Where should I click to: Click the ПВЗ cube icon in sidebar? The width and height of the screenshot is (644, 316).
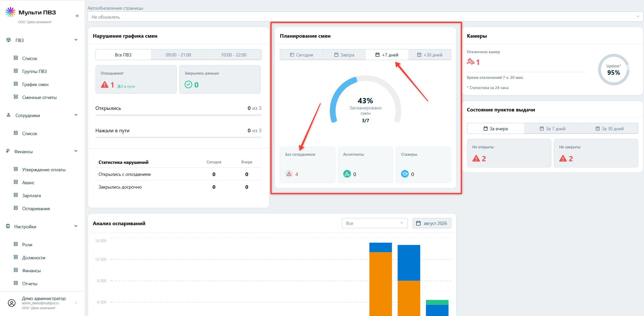click(9, 40)
